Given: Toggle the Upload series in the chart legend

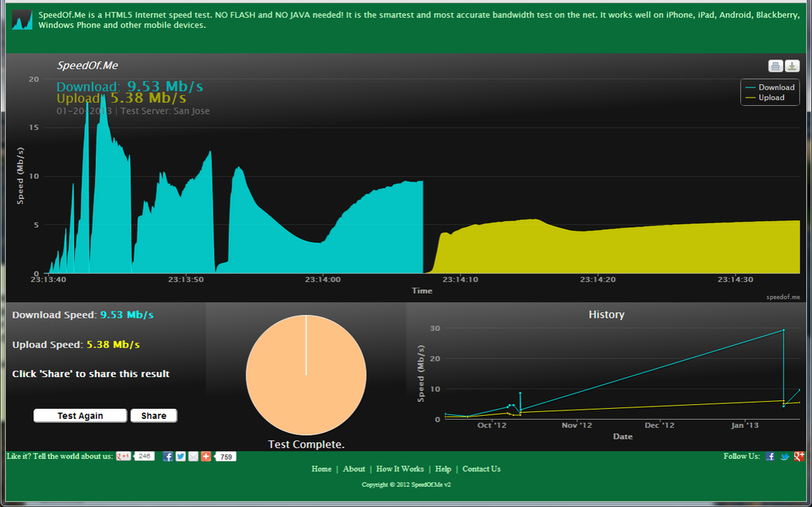Looking at the screenshot, I should tap(771, 97).
